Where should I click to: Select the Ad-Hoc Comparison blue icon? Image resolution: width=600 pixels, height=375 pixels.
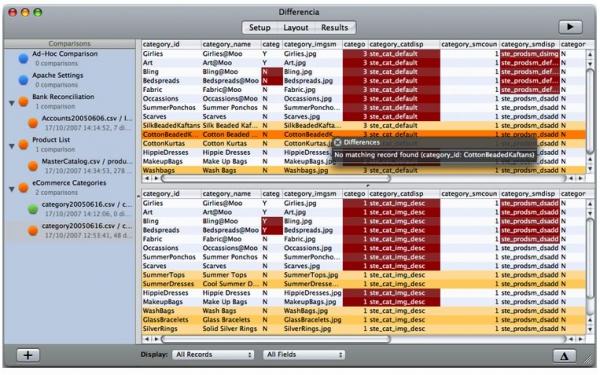23,58
